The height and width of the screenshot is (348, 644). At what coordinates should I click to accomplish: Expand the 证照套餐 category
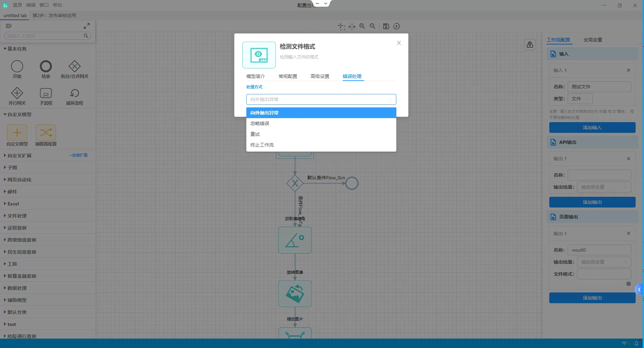click(x=15, y=228)
